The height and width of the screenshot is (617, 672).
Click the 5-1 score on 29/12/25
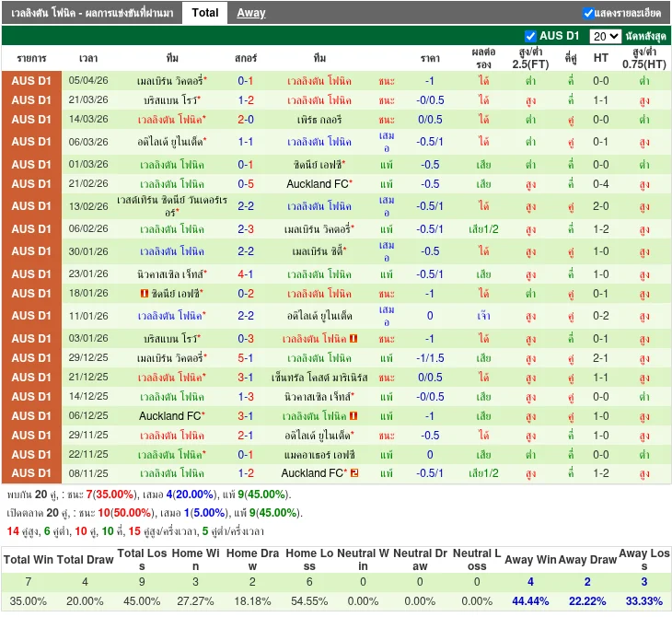246,358
